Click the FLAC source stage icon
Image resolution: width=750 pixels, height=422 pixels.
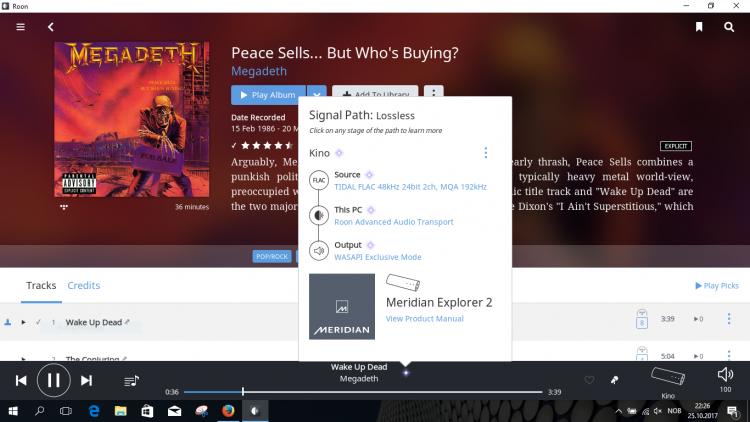point(319,180)
